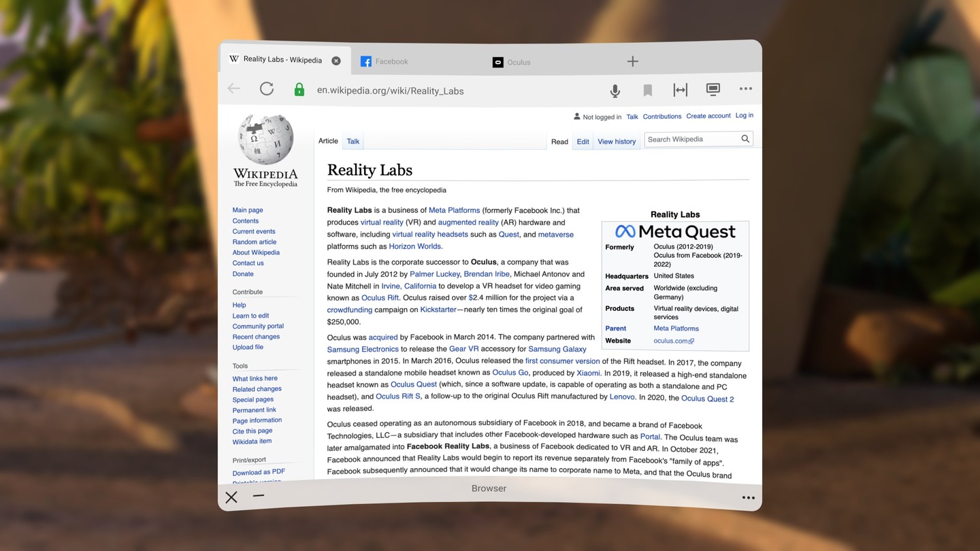Open Horizon Worlds link

pos(415,246)
